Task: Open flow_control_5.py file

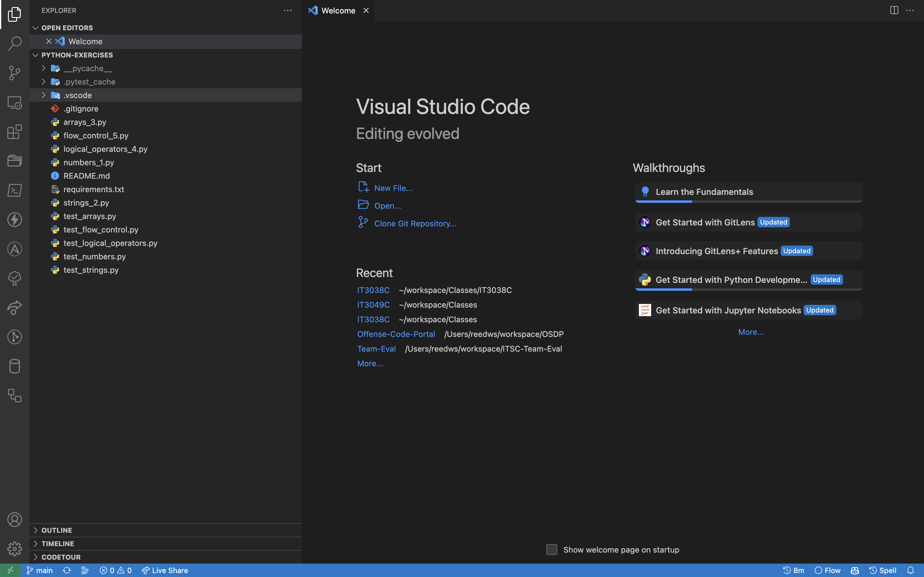Action: [166, 136]
